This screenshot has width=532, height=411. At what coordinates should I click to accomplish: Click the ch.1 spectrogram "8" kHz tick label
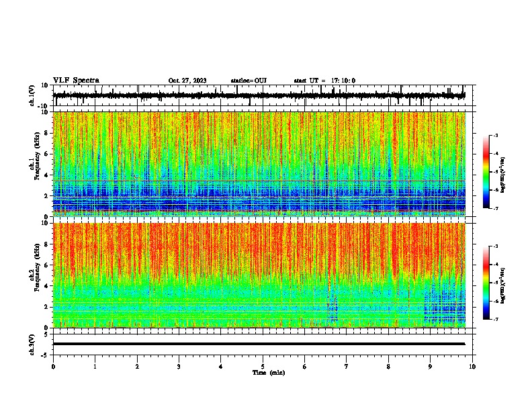[x=46, y=133]
